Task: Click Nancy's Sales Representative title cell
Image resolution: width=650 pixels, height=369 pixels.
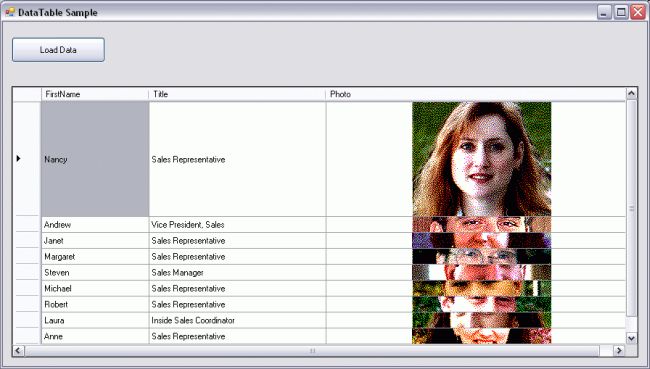Action: [x=238, y=159]
